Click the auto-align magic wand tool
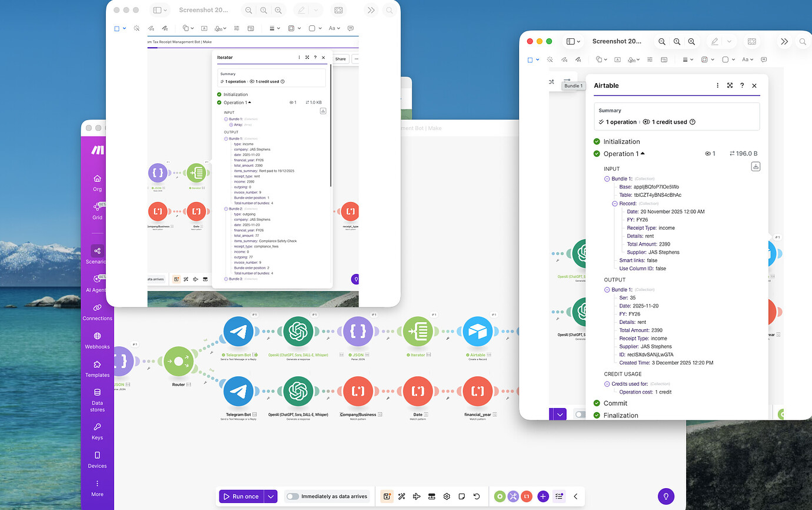This screenshot has width=812, height=510. click(402, 496)
